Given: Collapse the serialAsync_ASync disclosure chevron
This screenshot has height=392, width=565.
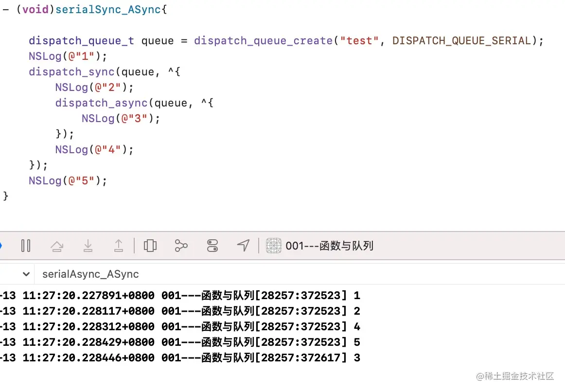Looking at the screenshot, I should (x=26, y=274).
